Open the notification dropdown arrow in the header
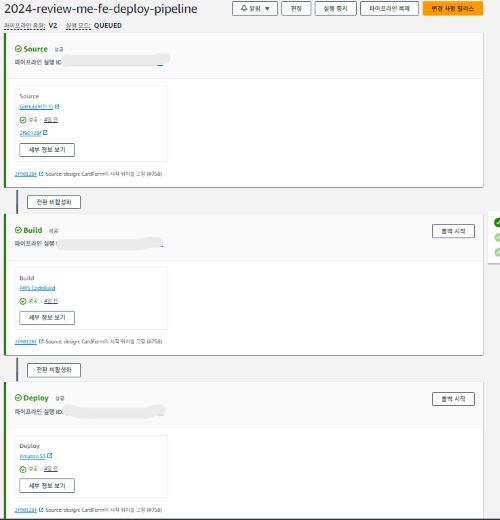 click(267, 9)
